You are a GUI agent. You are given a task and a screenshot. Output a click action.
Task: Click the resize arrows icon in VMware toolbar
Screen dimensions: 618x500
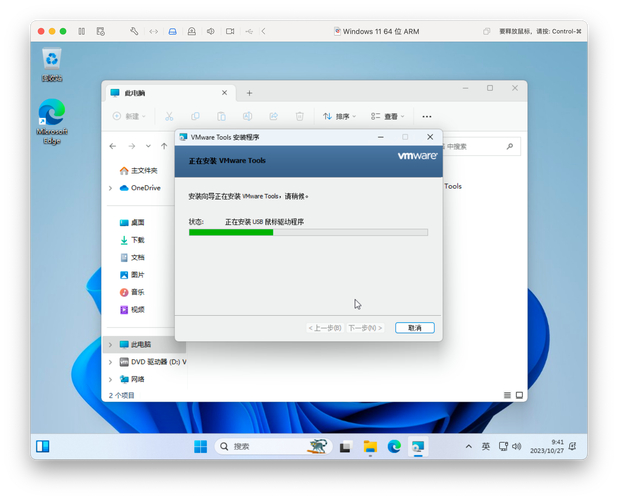point(153,32)
